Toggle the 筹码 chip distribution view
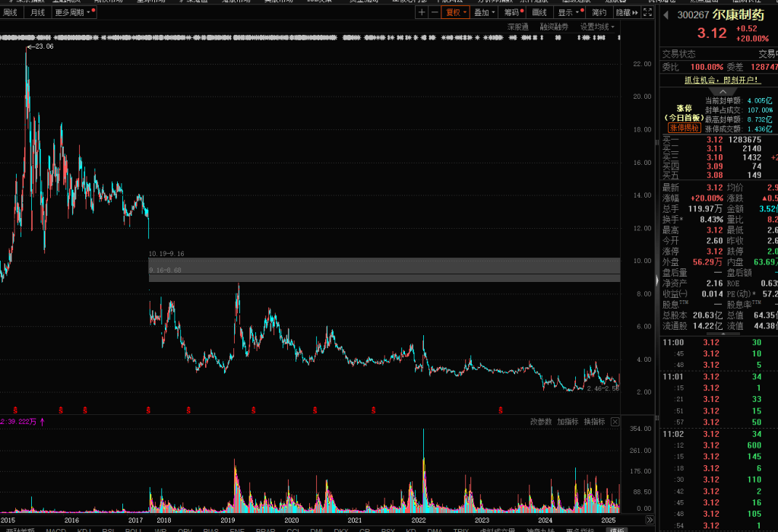 click(x=514, y=13)
